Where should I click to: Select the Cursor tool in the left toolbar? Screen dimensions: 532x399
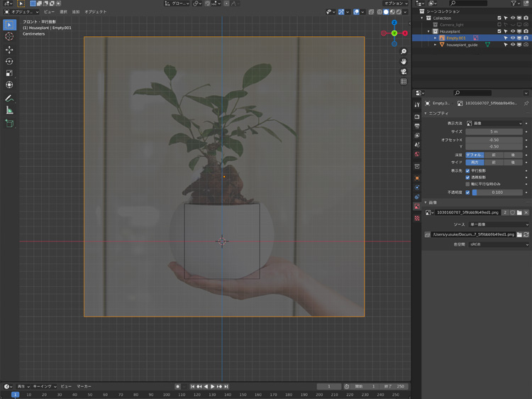(x=9, y=36)
